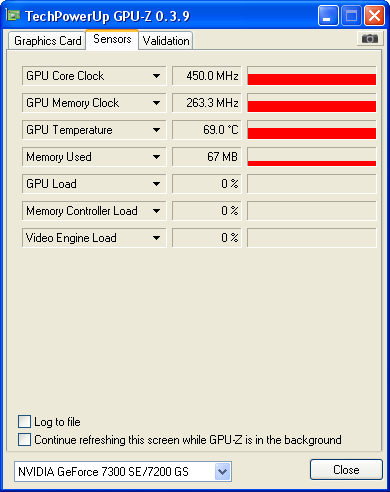The width and height of the screenshot is (390, 492).
Task: Enable the Log to file checkbox
Action: 24,422
